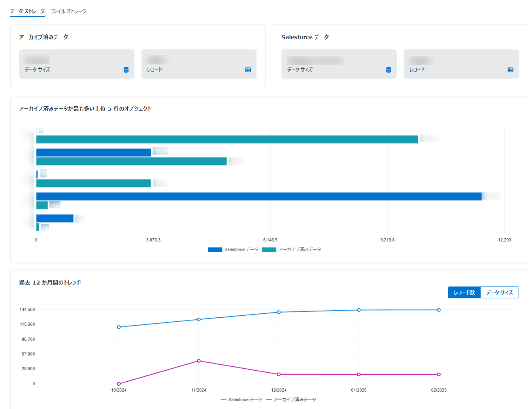Click the 02/2025 Salesforce data point

pyautogui.click(x=439, y=310)
